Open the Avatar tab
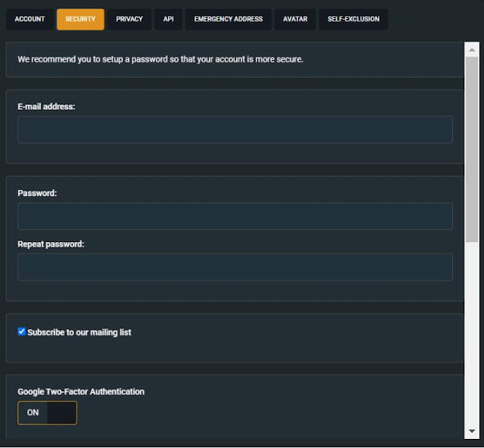The height and width of the screenshot is (448, 484). point(295,19)
